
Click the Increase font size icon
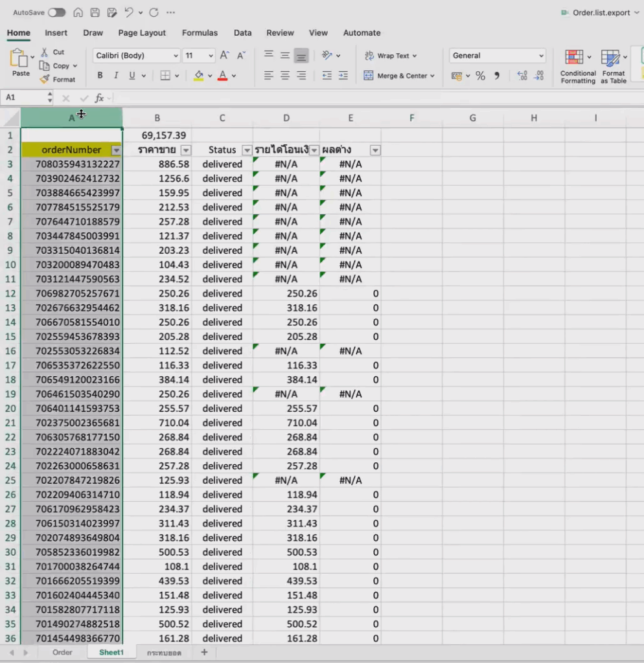tap(224, 56)
